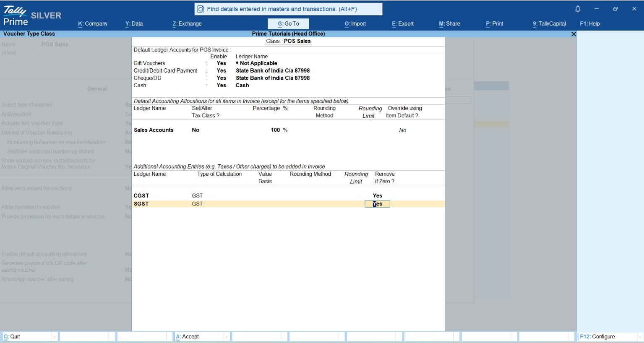Image resolution: width=644 pixels, height=343 pixels.
Task: Open the 9: TallyCapital menu
Action: pyautogui.click(x=550, y=24)
